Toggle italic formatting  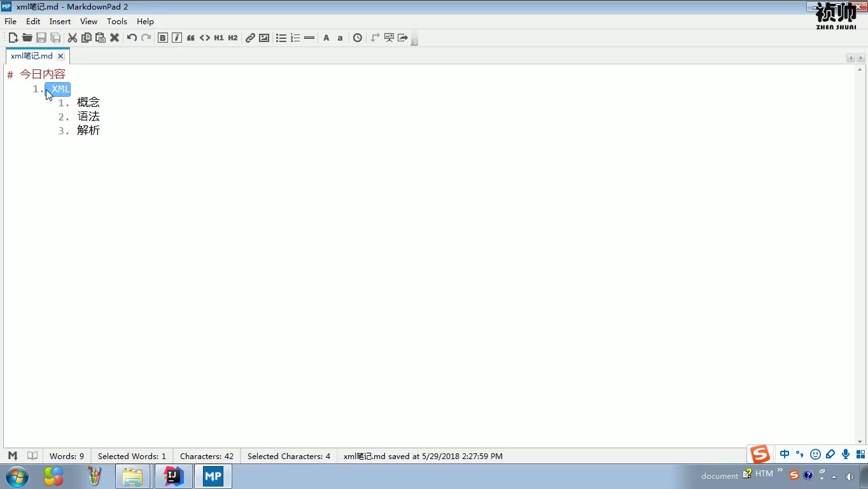click(x=176, y=38)
